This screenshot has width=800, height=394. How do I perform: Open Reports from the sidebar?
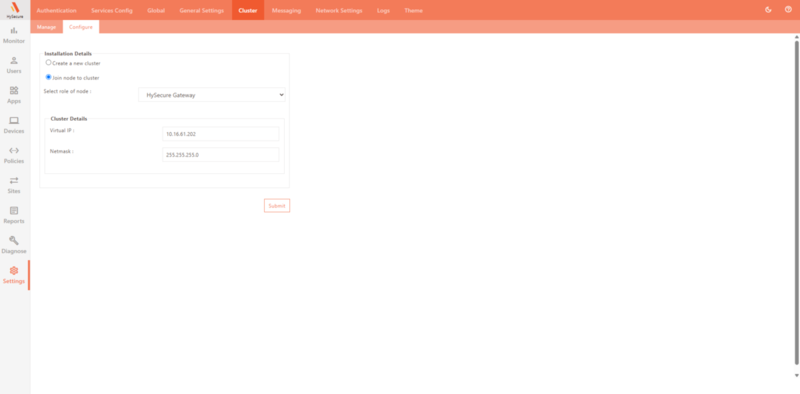14,215
